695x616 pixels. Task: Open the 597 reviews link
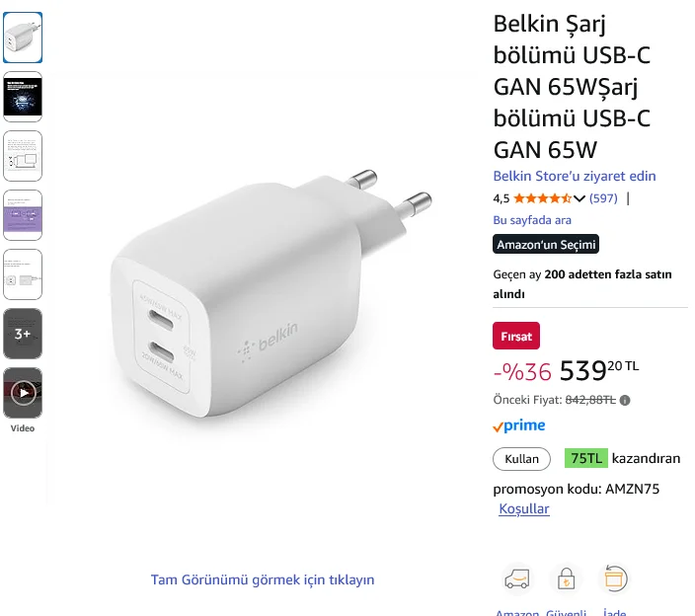tap(603, 198)
